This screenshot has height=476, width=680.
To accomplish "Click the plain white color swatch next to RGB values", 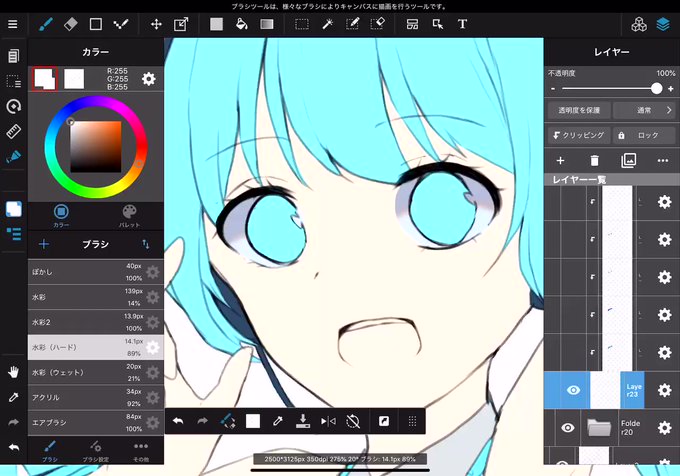I will pos(74,78).
